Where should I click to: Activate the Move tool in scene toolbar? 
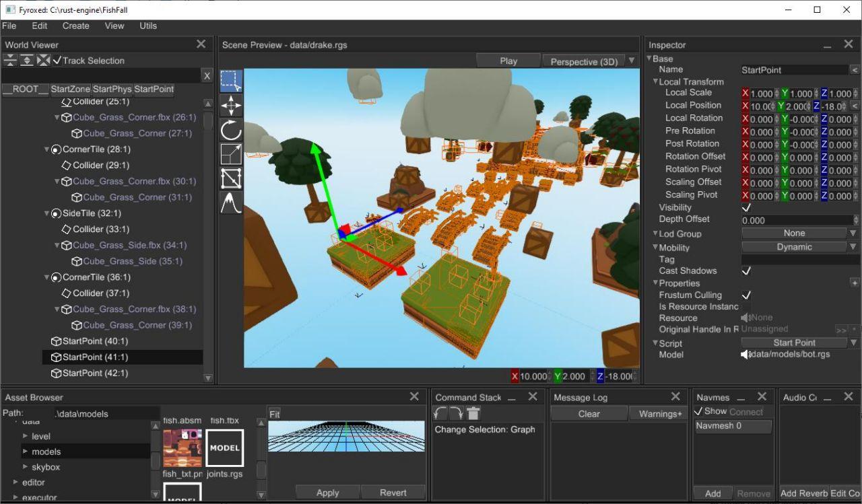[x=231, y=105]
